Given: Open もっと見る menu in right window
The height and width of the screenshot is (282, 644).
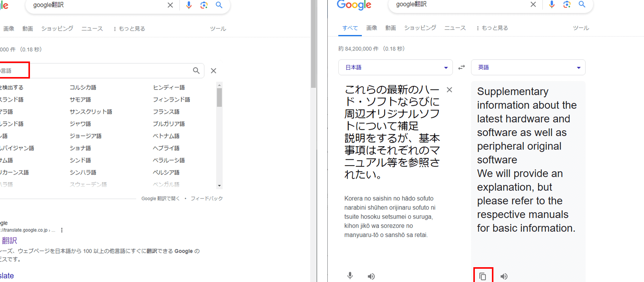Looking at the screenshot, I should (x=492, y=28).
